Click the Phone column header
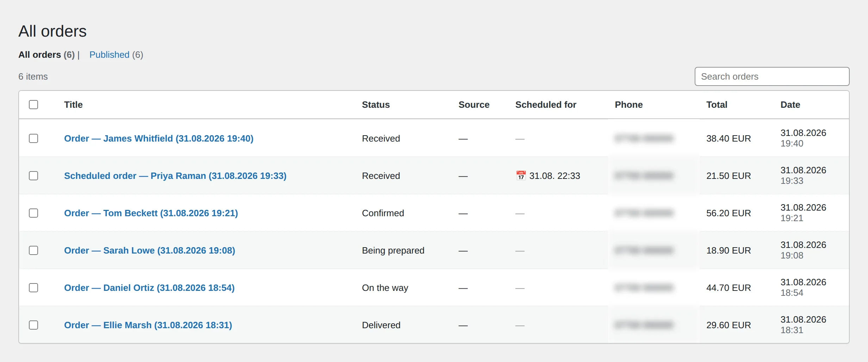 pyautogui.click(x=629, y=105)
